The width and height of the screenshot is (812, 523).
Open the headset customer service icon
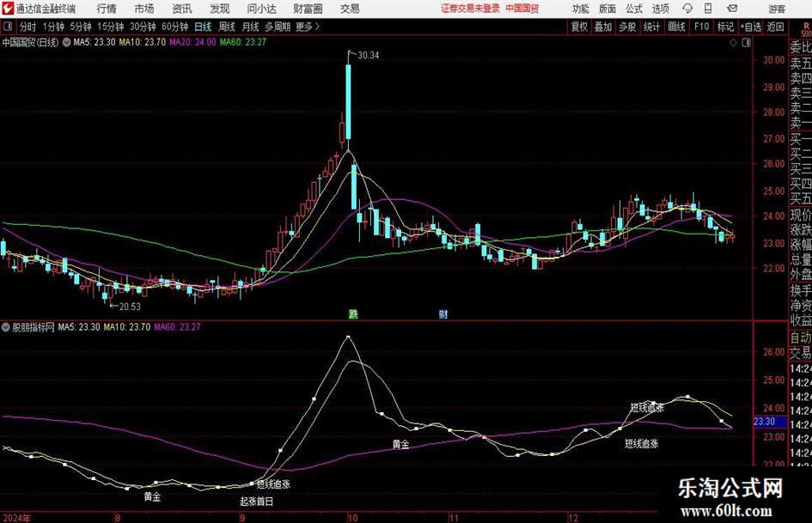coord(687,9)
